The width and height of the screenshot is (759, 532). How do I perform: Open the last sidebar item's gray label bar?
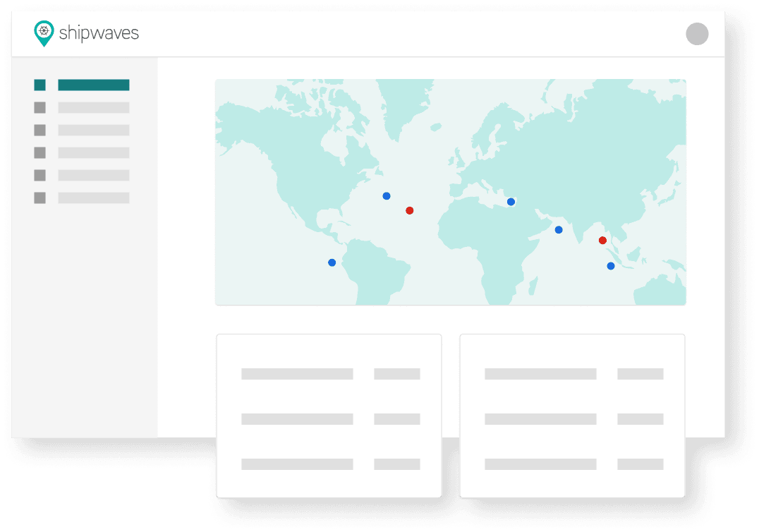coord(93,198)
